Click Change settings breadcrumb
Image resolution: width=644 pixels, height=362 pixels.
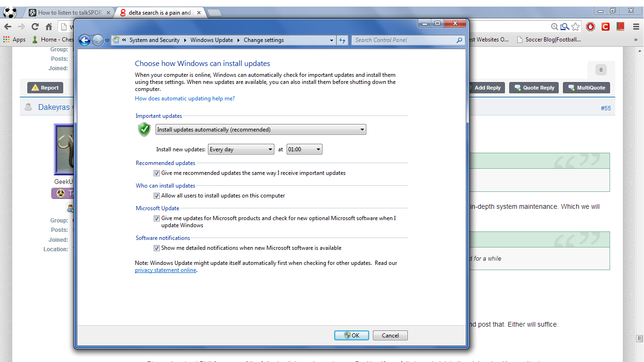point(264,40)
